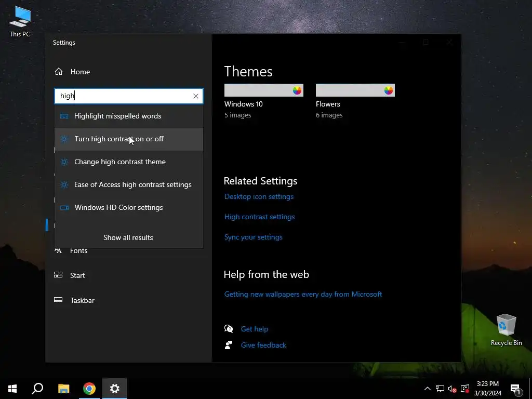
Task: Select the Recycle Bin desktop icon
Action: pos(506,329)
